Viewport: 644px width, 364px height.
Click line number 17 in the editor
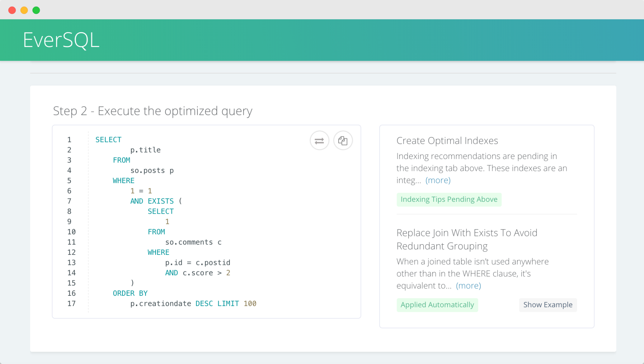coord(72,303)
